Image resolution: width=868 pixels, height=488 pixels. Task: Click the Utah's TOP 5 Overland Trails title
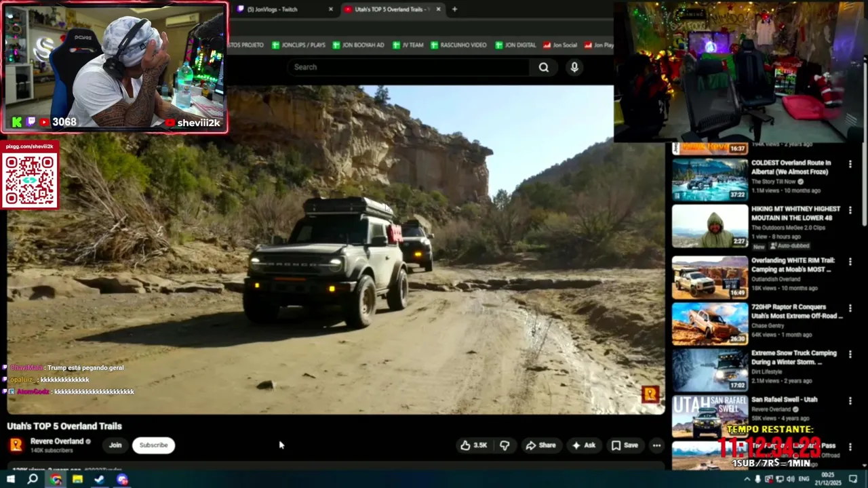pos(64,426)
